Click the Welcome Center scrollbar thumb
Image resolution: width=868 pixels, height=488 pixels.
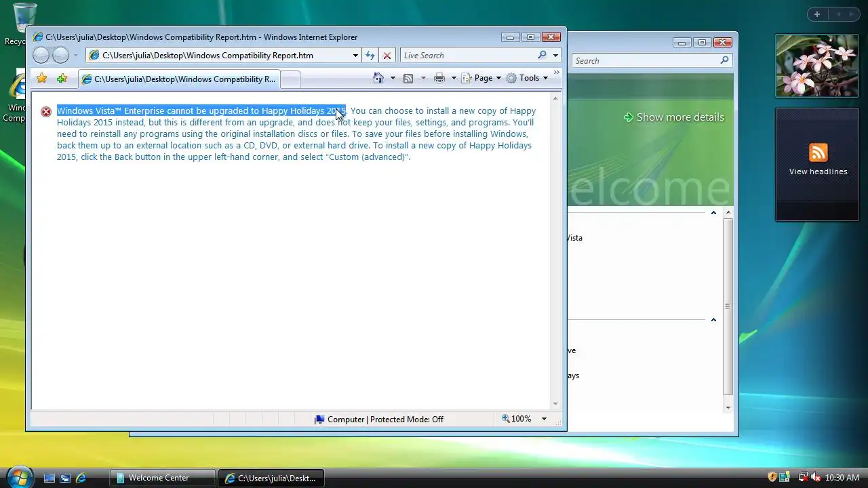coord(728,306)
